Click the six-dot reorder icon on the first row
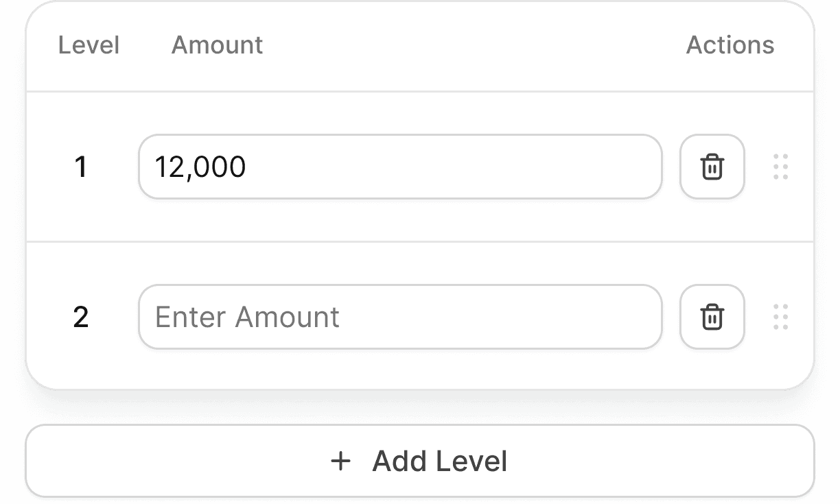The width and height of the screenshot is (840, 504). pos(780,167)
